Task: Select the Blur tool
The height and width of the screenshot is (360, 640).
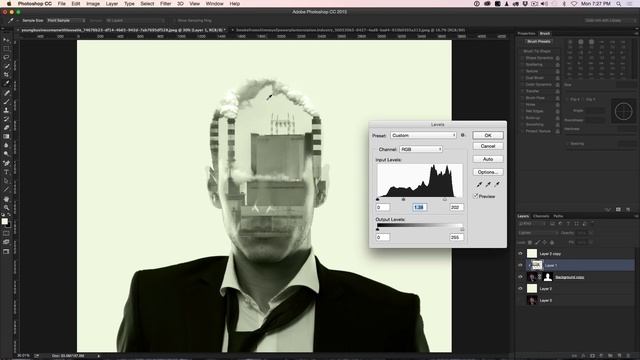Action: click(x=6, y=145)
